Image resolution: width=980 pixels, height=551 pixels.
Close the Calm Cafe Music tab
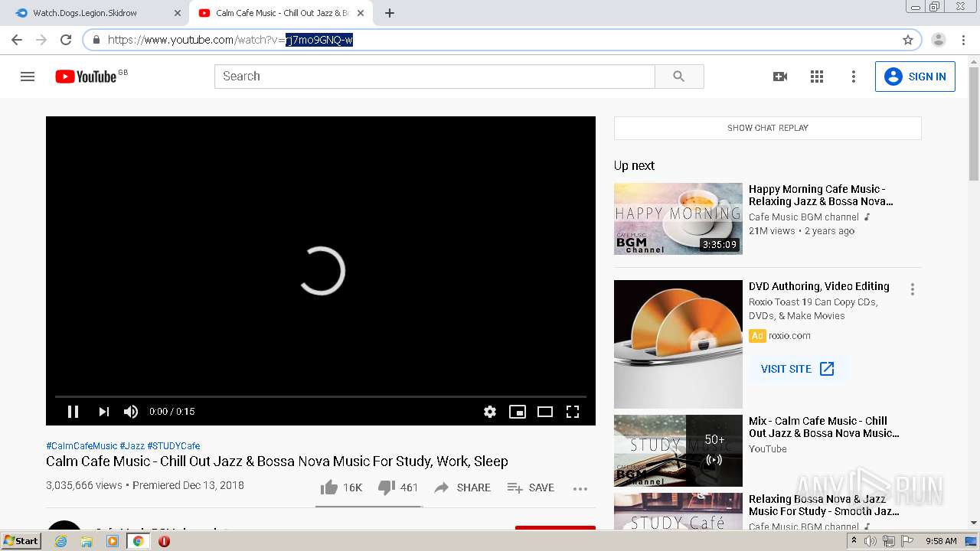coord(361,13)
